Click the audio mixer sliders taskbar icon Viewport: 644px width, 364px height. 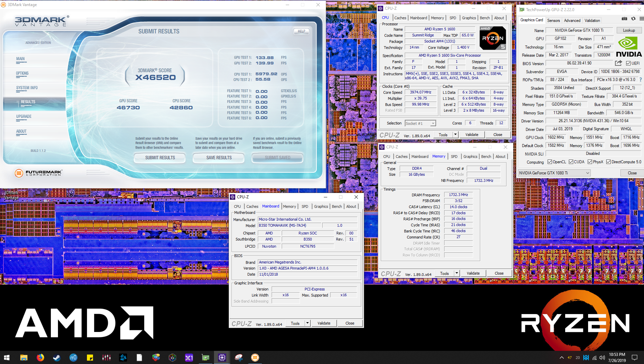coord(106,358)
